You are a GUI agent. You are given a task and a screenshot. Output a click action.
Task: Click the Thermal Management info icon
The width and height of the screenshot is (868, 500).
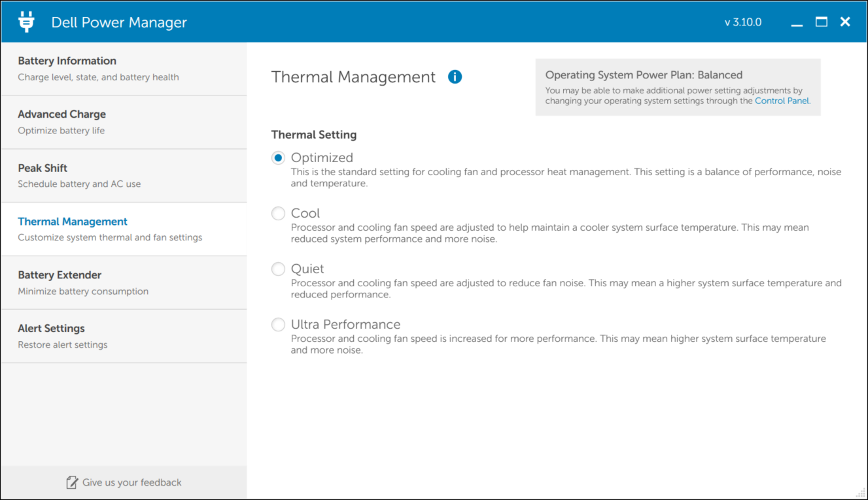click(x=455, y=77)
